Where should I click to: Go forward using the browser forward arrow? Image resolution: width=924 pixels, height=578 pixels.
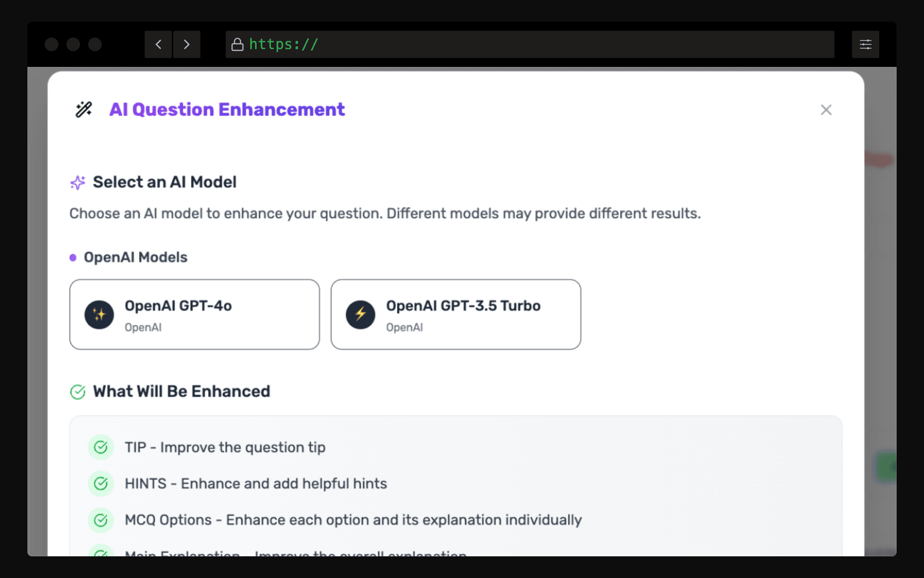click(187, 44)
